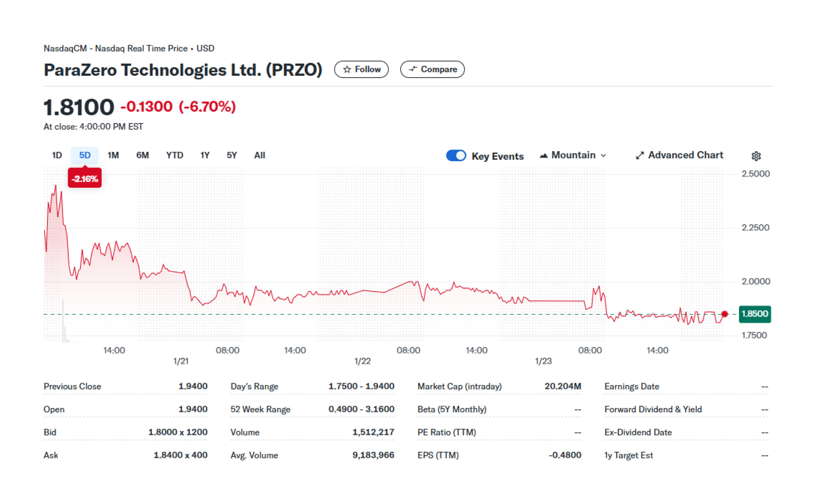Click Open price row label
The image size is (817, 504).
[54, 410]
